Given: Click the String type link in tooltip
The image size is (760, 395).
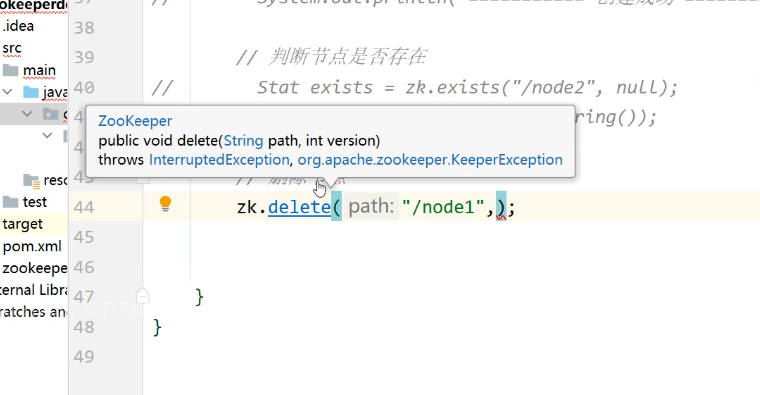Looking at the screenshot, I should (243, 141).
